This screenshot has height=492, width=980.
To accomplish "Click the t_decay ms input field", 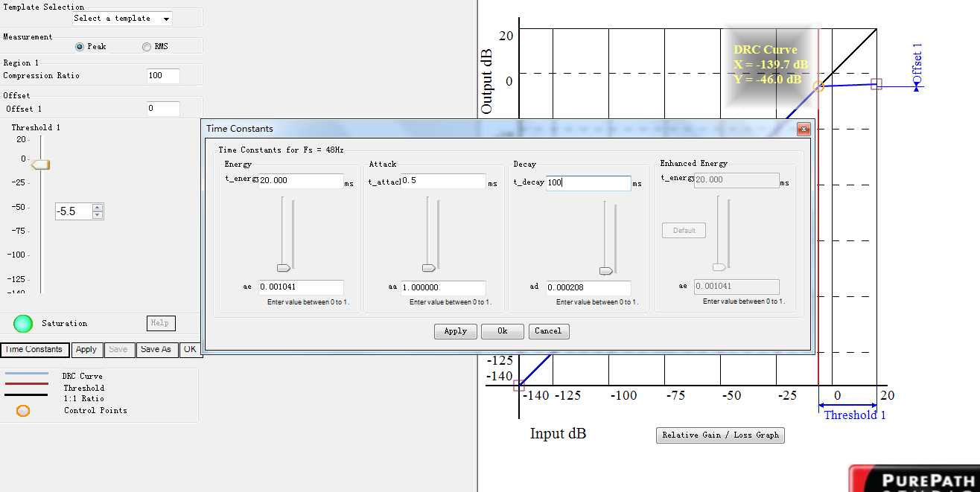I will pyautogui.click(x=588, y=183).
